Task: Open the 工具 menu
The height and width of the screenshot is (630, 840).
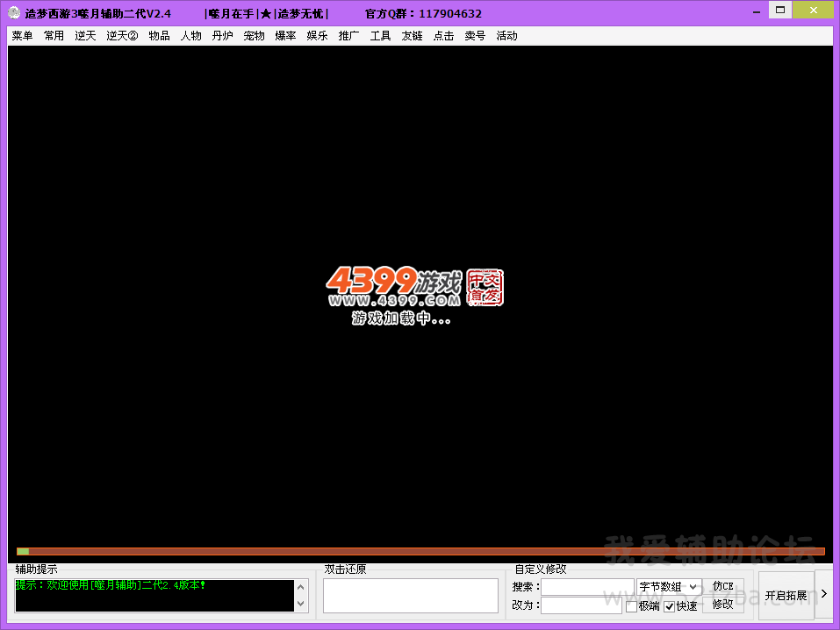Action: (x=380, y=36)
